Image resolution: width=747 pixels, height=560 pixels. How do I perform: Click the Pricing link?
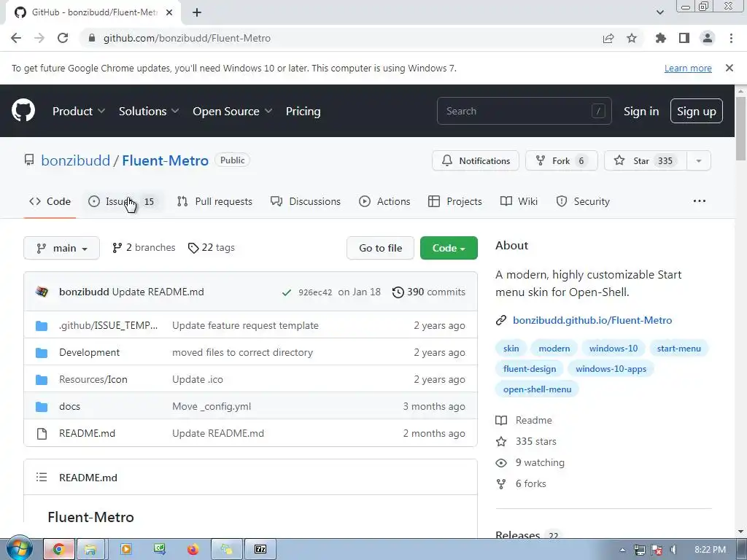point(303,111)
